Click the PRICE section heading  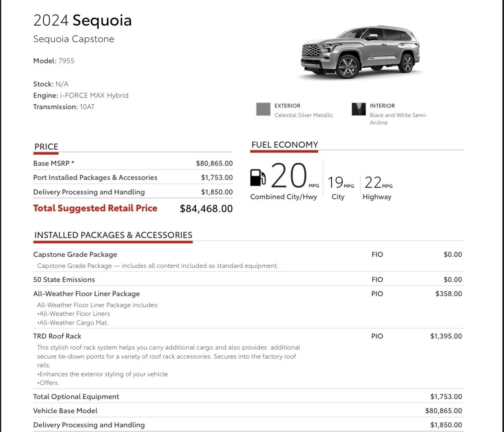pyautogui.click(x=46, y=147)
